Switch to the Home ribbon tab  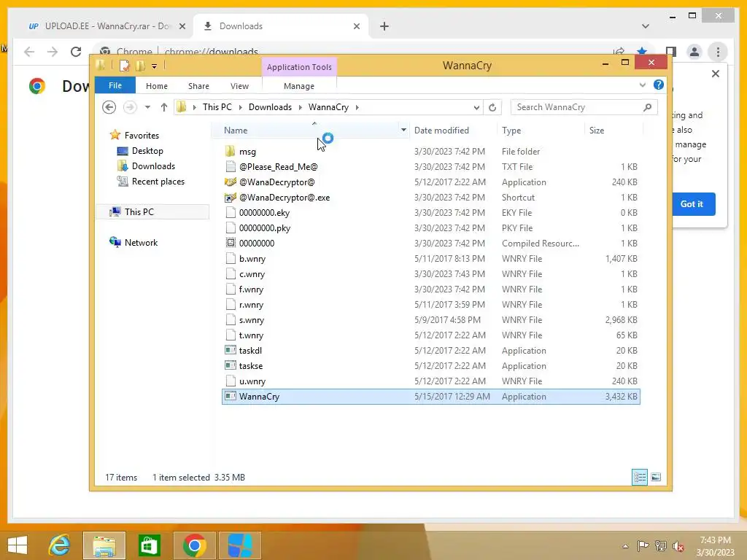pyautogui.click(x=157, y=86)
